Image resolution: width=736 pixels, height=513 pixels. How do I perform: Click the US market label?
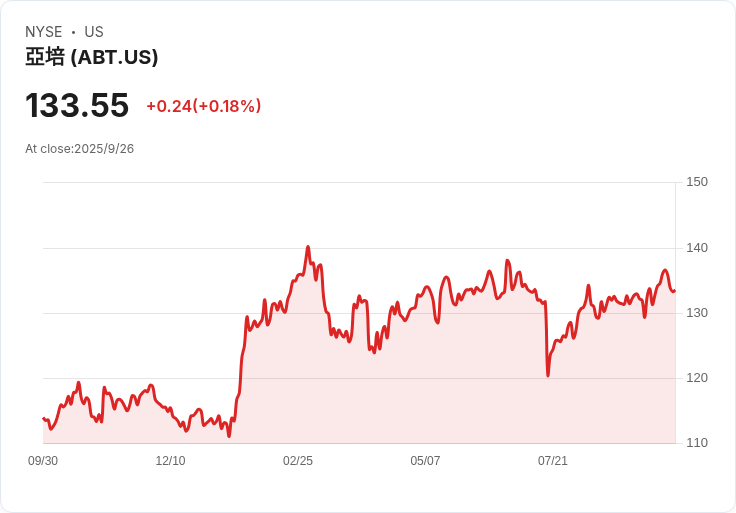click(x=94, y=32)
